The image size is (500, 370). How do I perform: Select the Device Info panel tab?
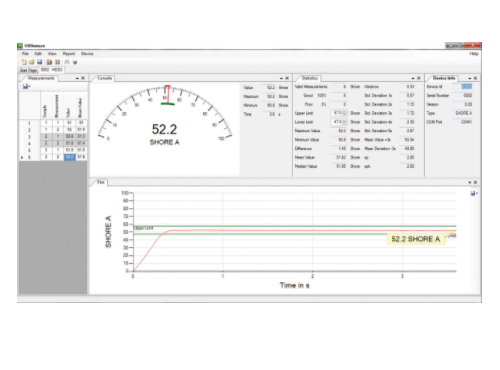pyautogui.click(x=444, y=78)
